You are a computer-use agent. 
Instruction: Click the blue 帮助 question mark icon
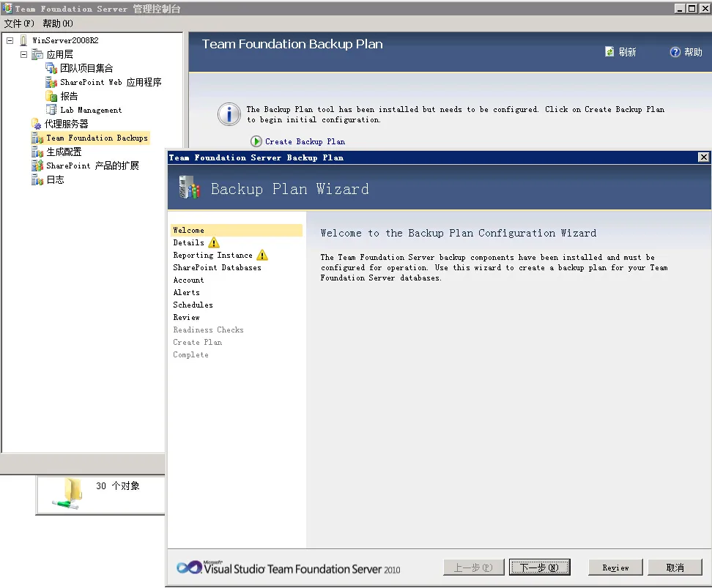tap(675, 52)
